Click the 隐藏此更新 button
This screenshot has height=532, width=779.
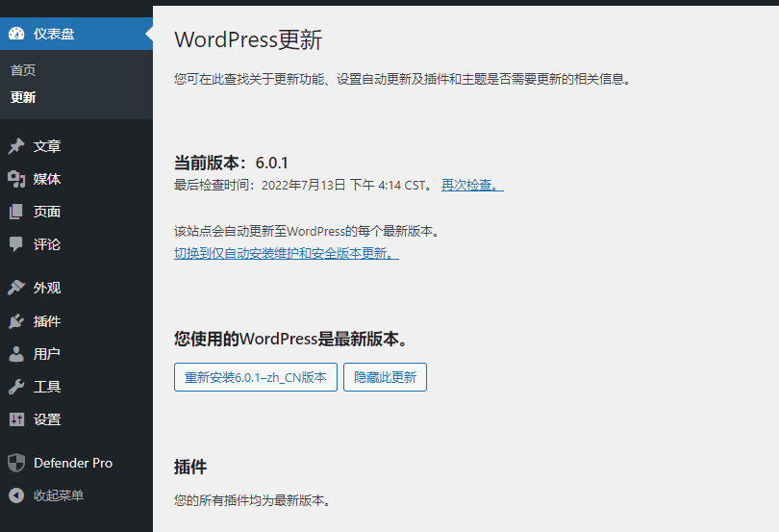tap(385, 377)
